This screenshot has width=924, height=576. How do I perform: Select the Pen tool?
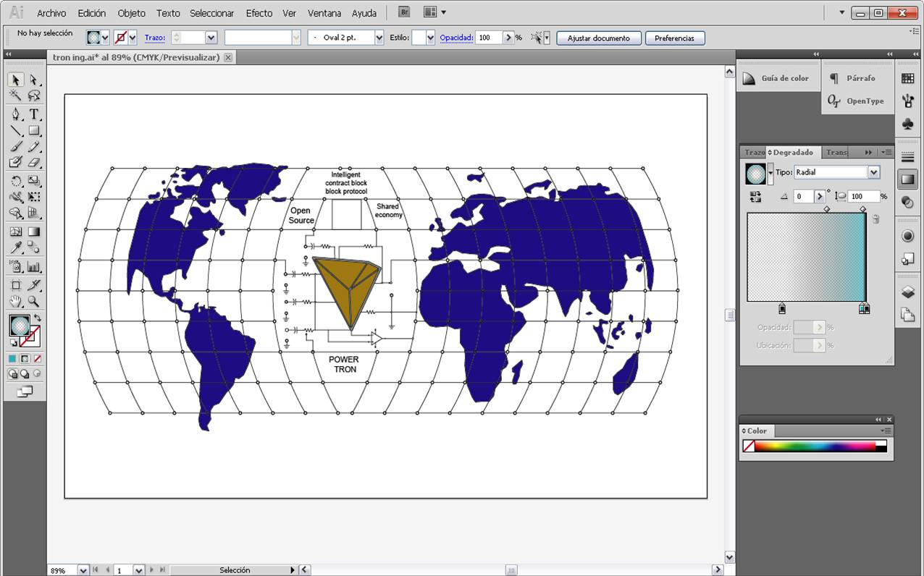[x=15, y=114]
